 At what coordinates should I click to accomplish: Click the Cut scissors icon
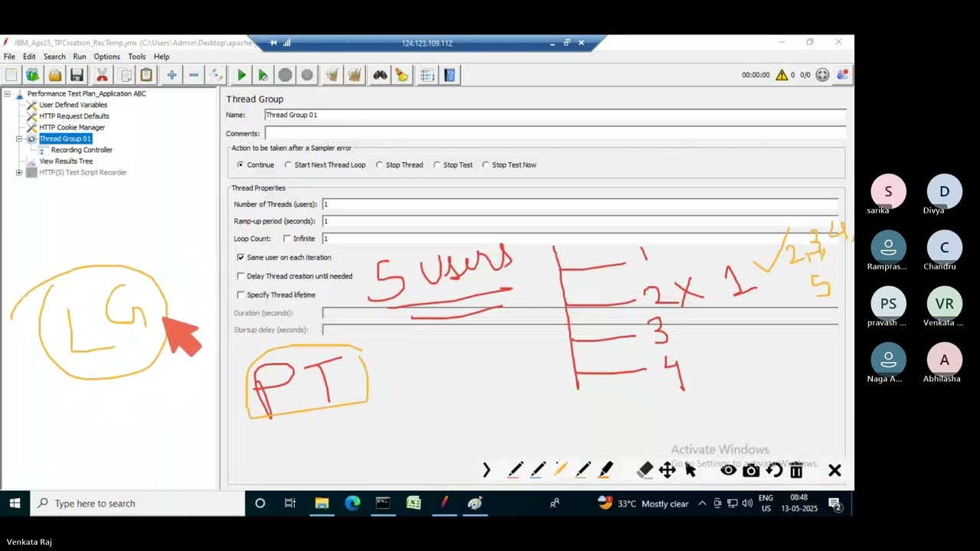pyautogui.click(x=101, y=74)
